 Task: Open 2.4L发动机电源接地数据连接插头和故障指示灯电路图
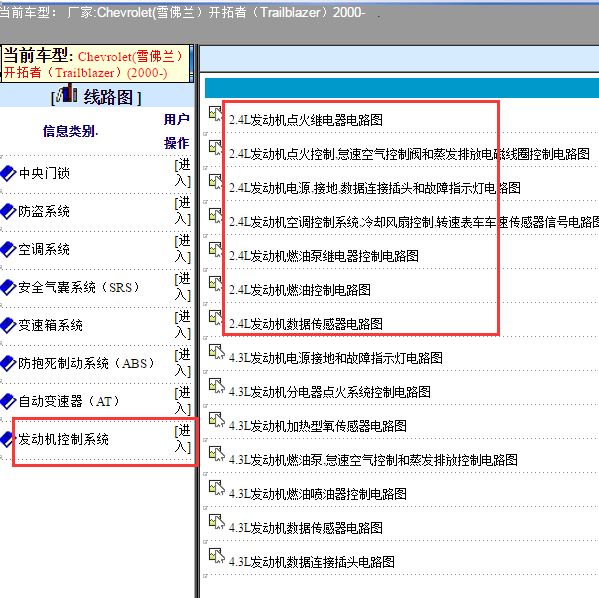point(375,188)
